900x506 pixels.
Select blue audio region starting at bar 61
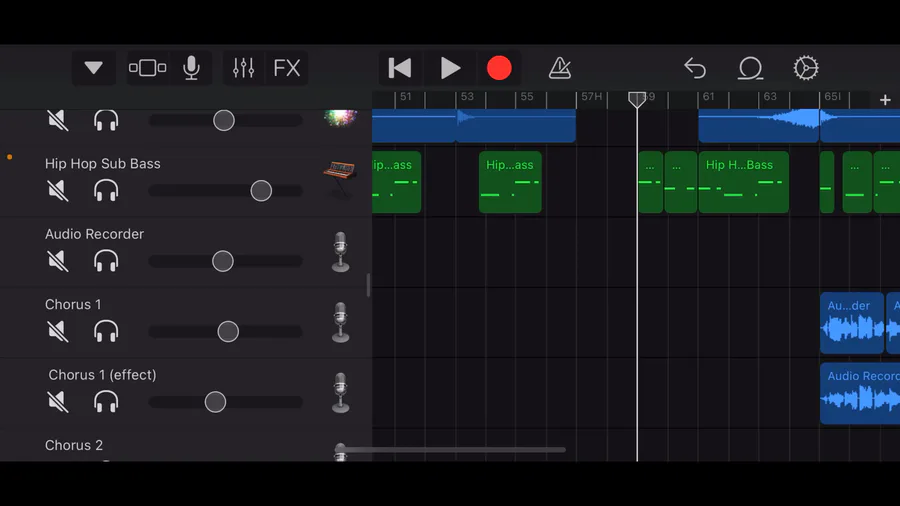click(x=758, y=125)
